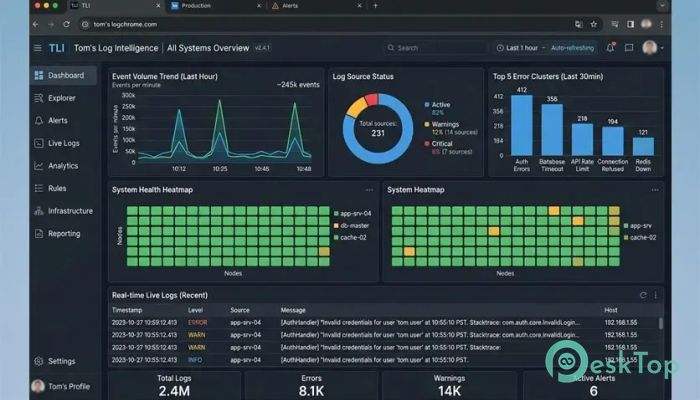Click the Live Logs vertical scrollbar
The image size is (700, 400).
(661, 324)
